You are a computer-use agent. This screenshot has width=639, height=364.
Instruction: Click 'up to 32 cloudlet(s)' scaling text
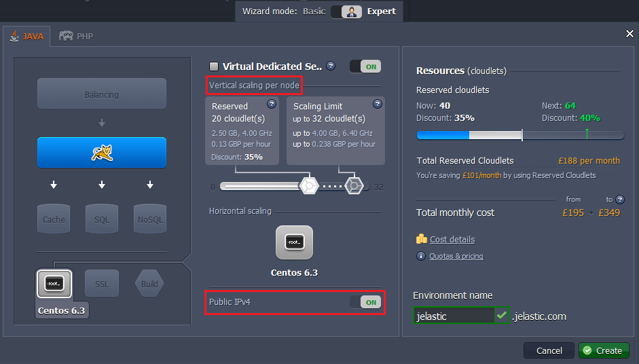point(329,119)
